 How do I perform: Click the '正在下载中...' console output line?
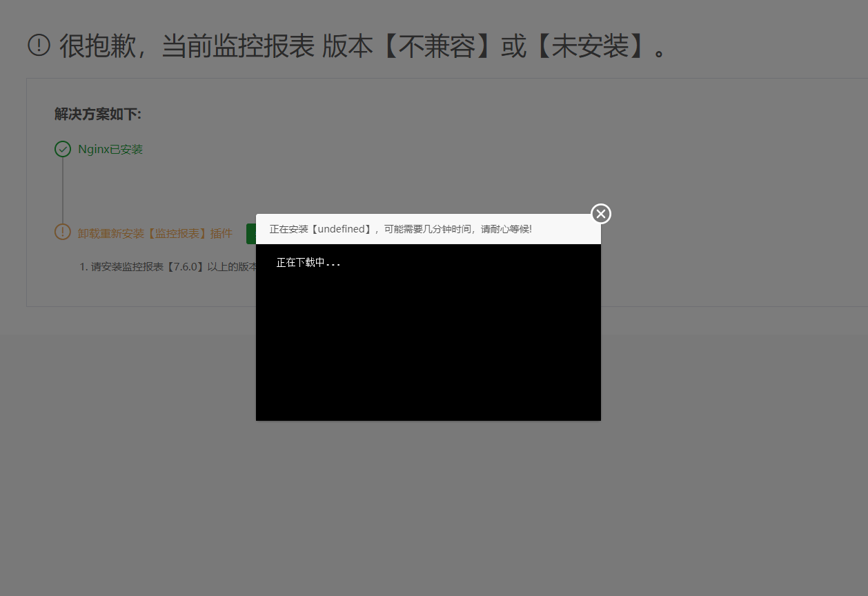coord(308,263)
